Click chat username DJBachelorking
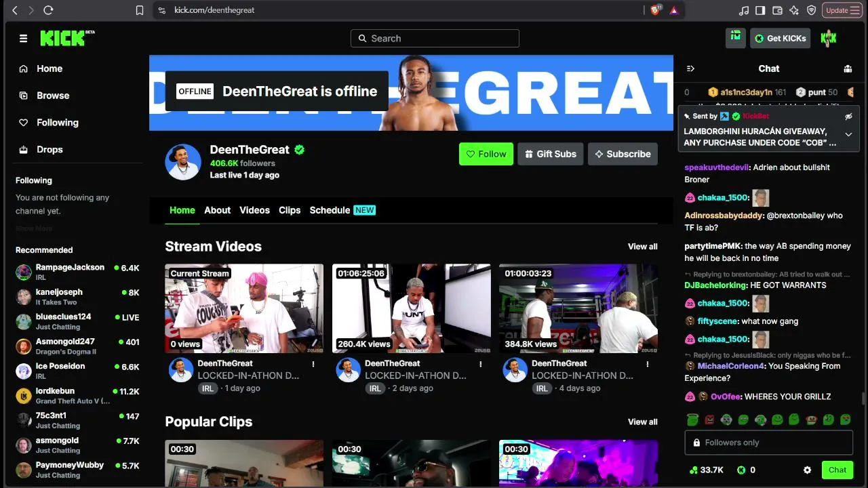The image size is (868, 488). click(716, 285)
